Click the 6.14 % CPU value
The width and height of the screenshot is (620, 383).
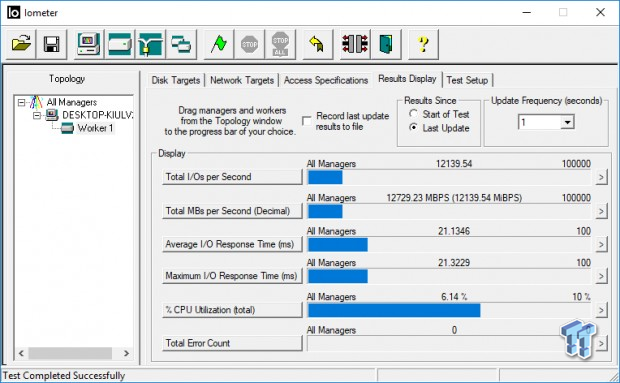(454, 297)
